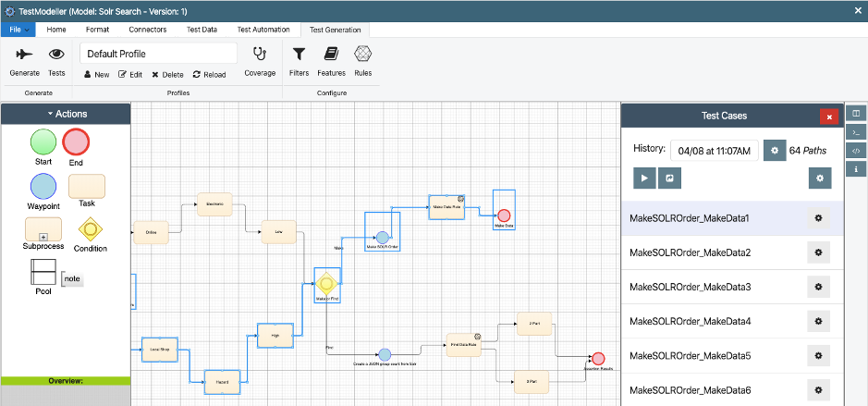Viewport: 868px width, 406px height.
Task: Collapse the Actions panel header
Action: pyautogui.click(x=66, y=114)
